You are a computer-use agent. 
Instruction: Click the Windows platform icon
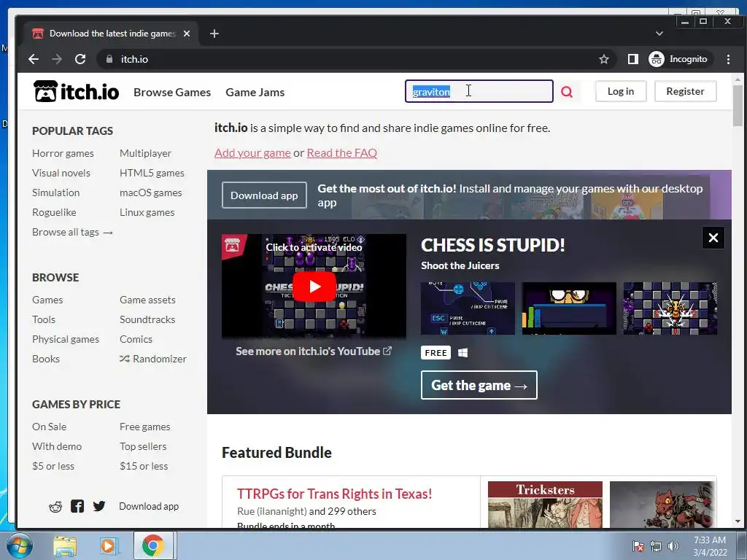click(x=462, y=353)
